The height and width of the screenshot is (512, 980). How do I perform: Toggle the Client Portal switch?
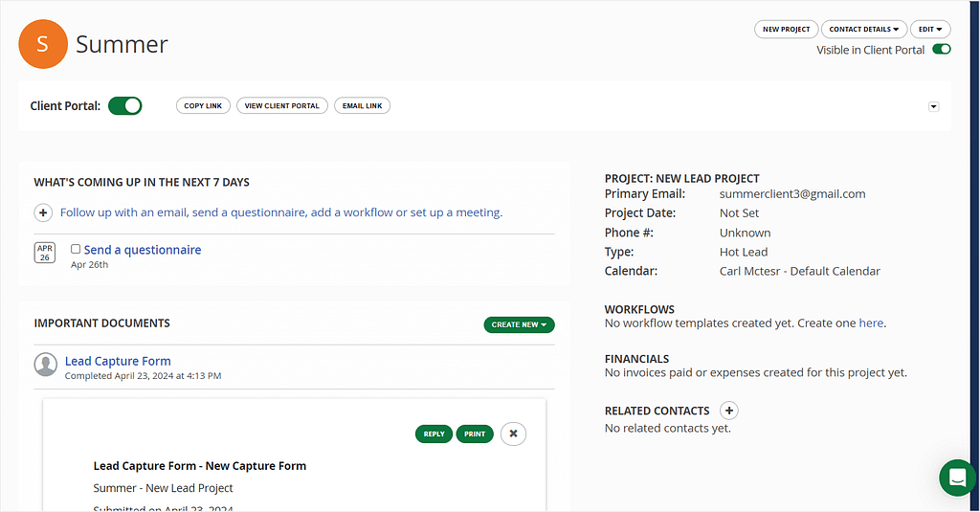(124, 106)
